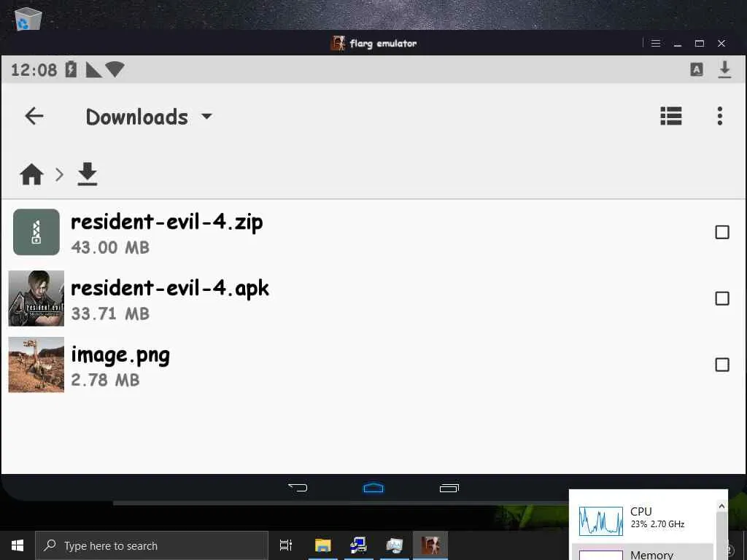Tick the checkbox for resident-evil-4.zip

pyautogui.click(x=722, y=232)
